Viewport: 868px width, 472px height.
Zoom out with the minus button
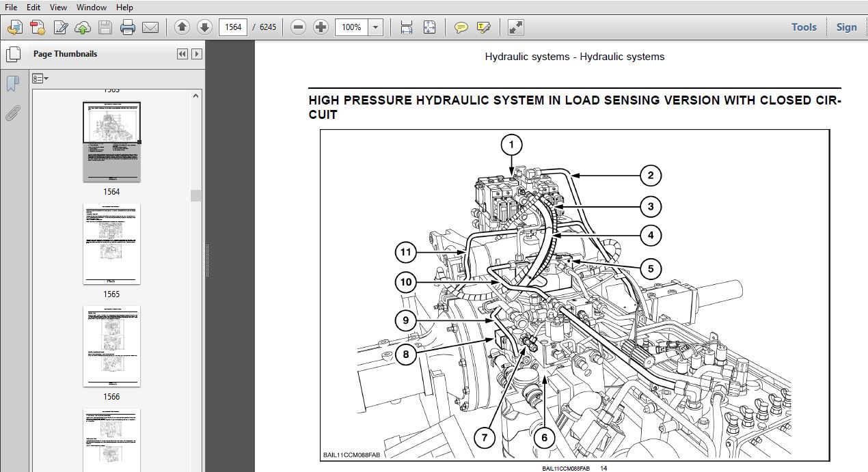297,27
